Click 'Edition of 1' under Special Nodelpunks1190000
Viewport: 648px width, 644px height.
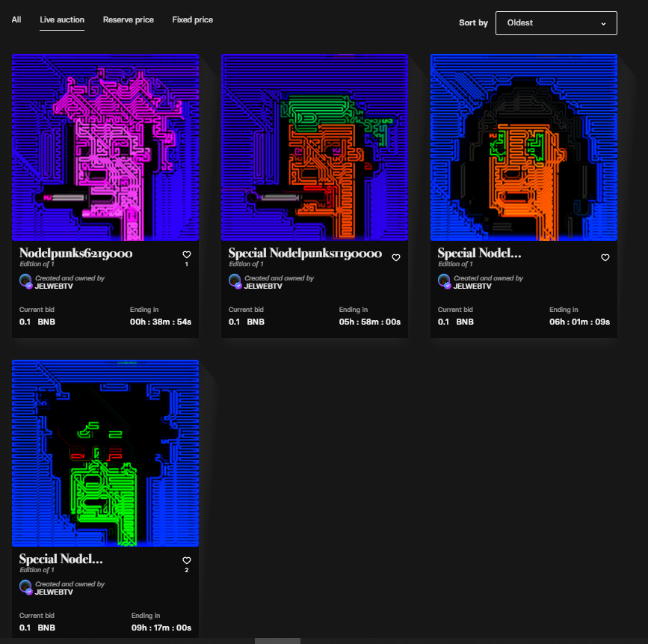coord(246,264)
